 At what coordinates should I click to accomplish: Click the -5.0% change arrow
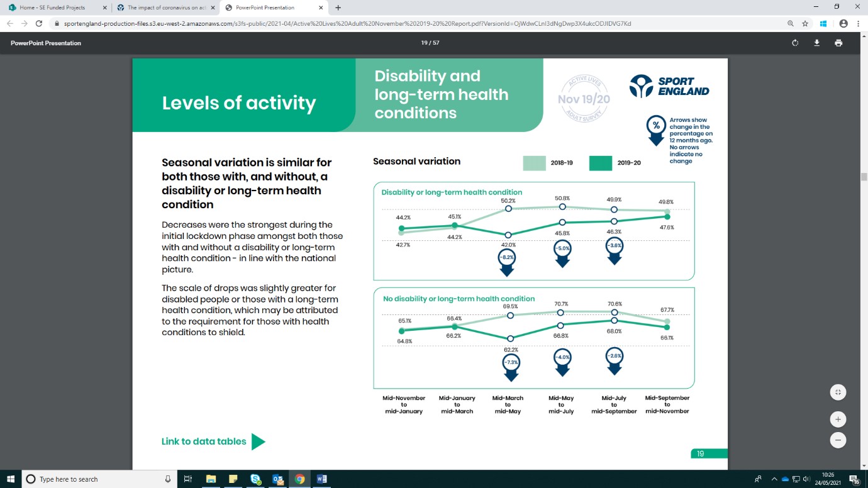563,253
